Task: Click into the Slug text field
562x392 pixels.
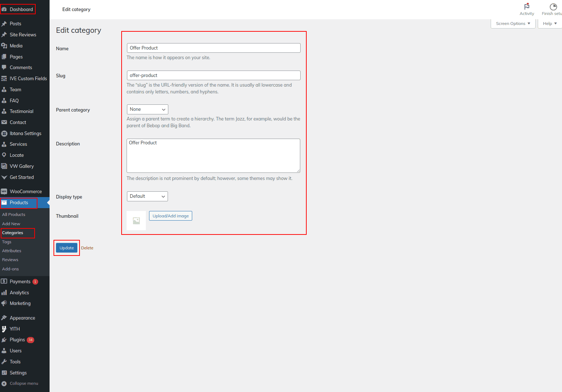Action: click(x=213, y=75)
